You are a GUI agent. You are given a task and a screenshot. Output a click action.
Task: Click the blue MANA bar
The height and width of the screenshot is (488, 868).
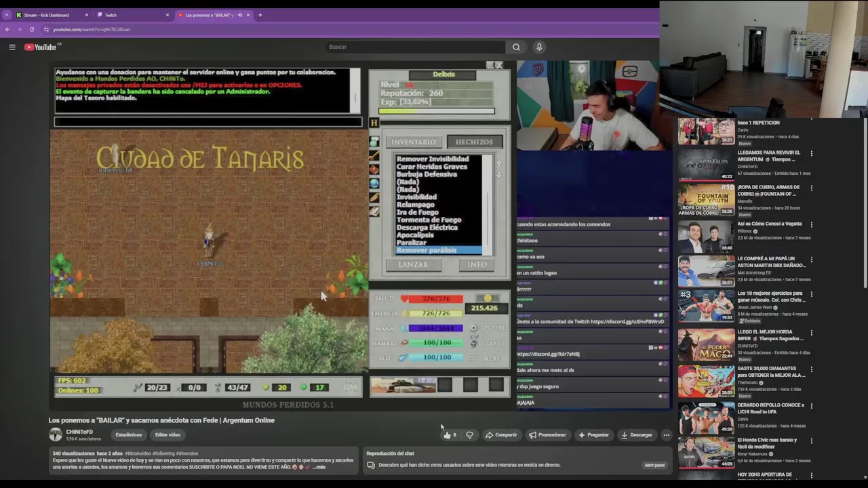(x=436, y=328)
